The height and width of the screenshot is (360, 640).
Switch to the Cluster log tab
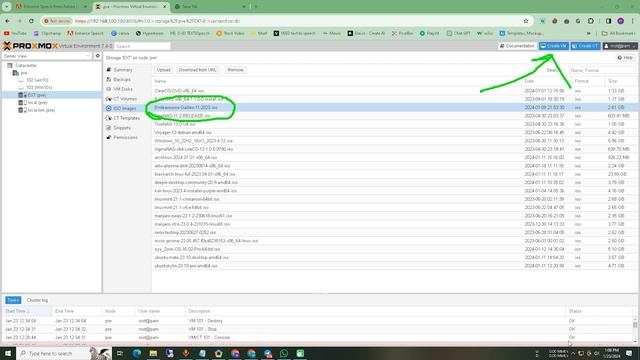click(x=37, y=300)
